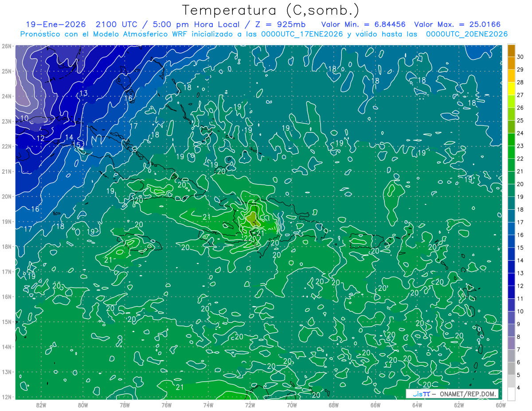Click the 'Temperatura (C,somb.)' title
The width and height of the screenshot is (532, 411).
tap(271, 10)
